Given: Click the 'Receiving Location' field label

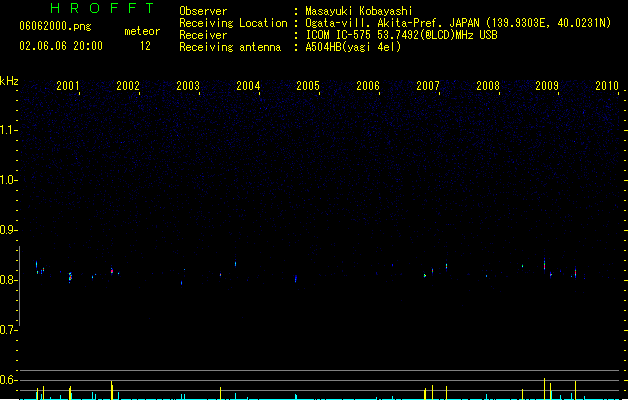Looking at the screenshot, I should pyautogui.click(x=233, y=23).
